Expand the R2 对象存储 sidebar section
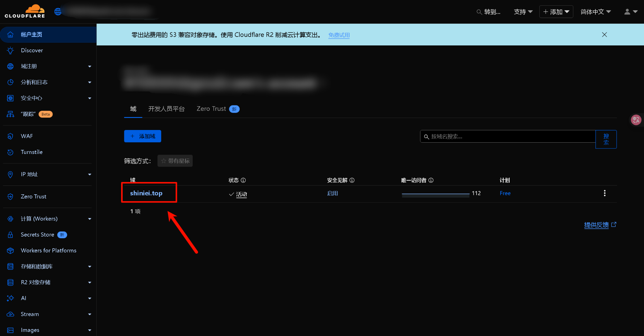Screen dimensions: 644x336 [x=90, y=283]
